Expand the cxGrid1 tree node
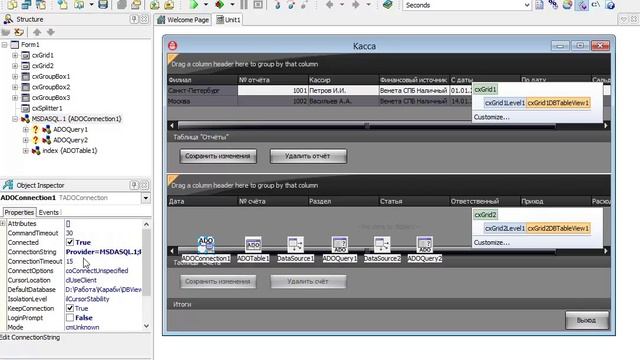This screenshot has width=640, height=360. pyautogui.click(x=15, y=55)
